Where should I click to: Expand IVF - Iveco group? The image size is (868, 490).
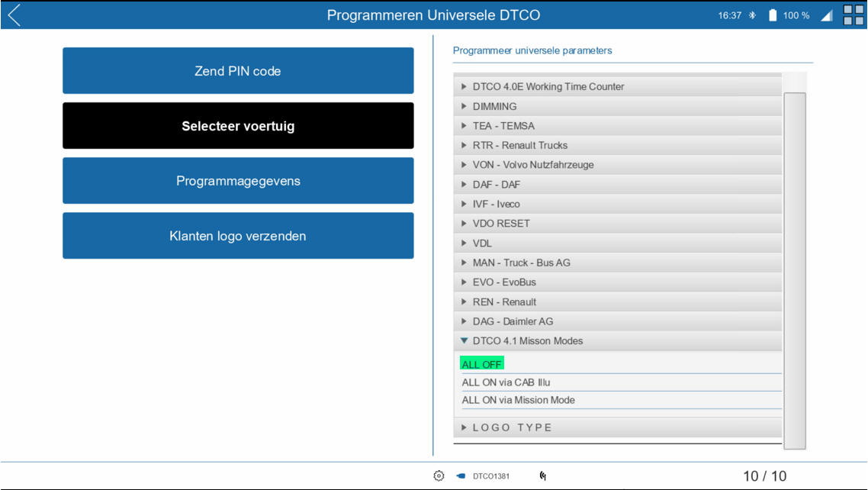click(x=617, y=204)
